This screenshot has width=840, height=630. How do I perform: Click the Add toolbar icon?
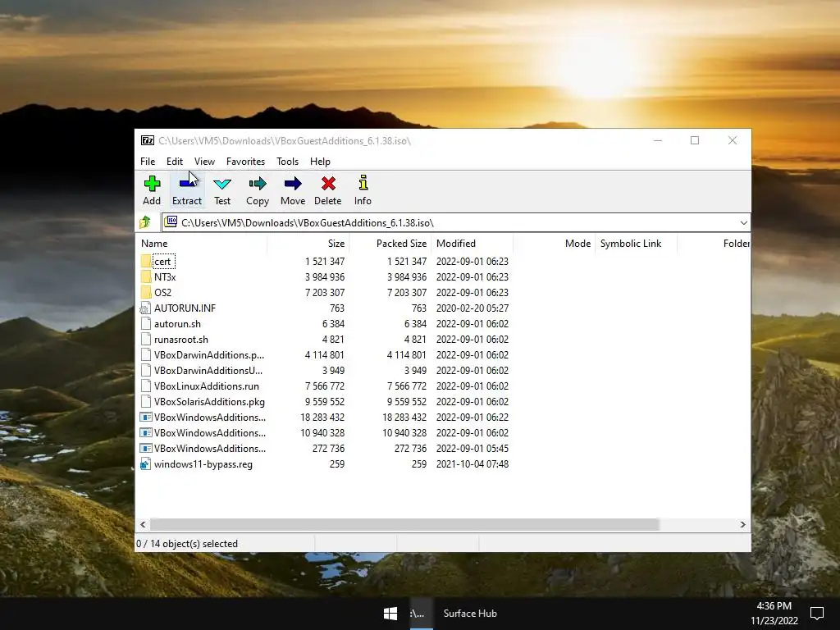pyautogui.click(x=152, y=184)
